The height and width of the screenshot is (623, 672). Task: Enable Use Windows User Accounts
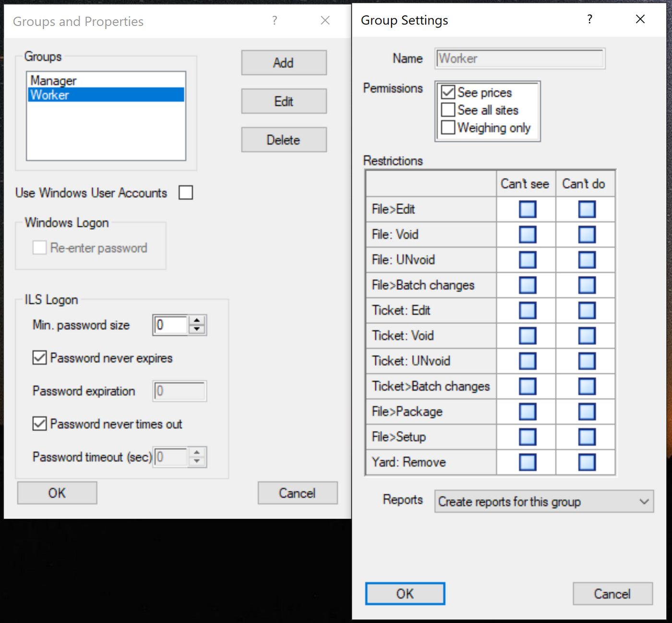tap(185, 192)
